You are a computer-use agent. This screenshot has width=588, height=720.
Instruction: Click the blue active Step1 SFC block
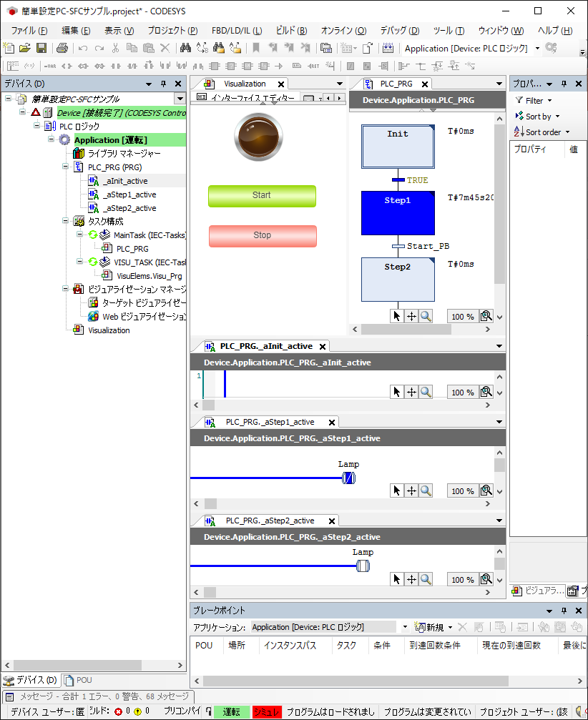[398, 212]
